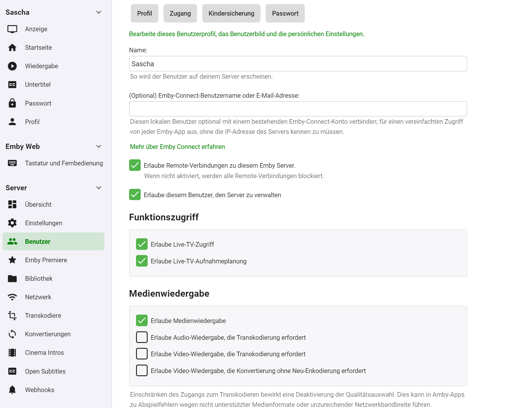532x408 pixels.
Task: Click the Einstellungen gear icon
Action: pyautogui.click(x=12, y=223)
